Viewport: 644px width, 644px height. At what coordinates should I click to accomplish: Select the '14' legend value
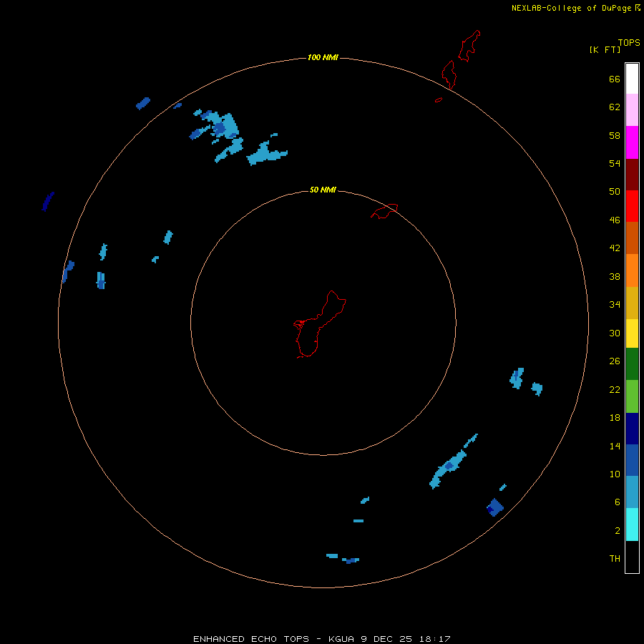coord(615,446)
